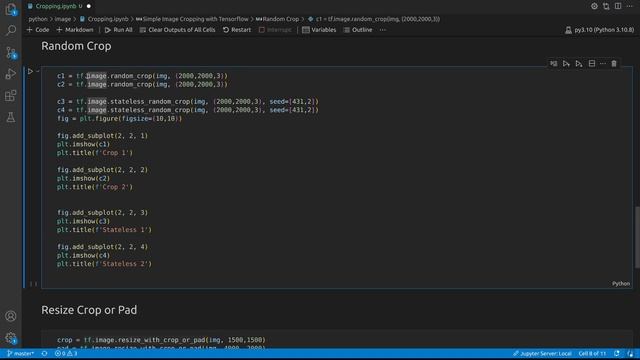Image resolution: width=640 pixels, height=360 pixels.
Task: Delete the cell with trash icon
Action: click(614, 64)
